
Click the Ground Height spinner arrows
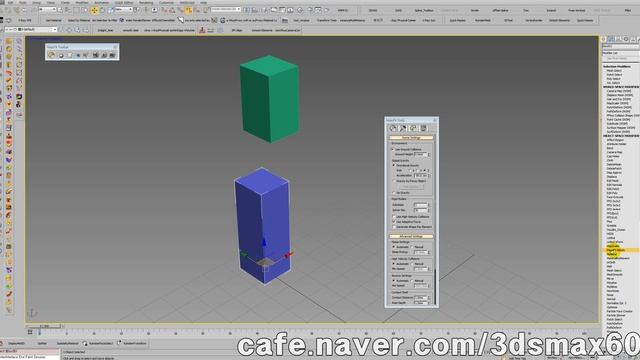point(429,155)
